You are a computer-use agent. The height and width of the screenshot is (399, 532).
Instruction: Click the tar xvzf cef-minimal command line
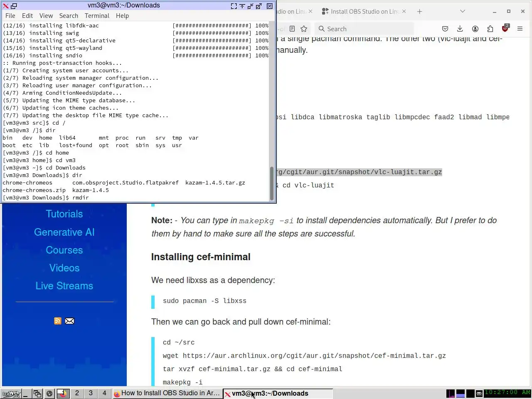pyautogui.click(x=253, y=369)
